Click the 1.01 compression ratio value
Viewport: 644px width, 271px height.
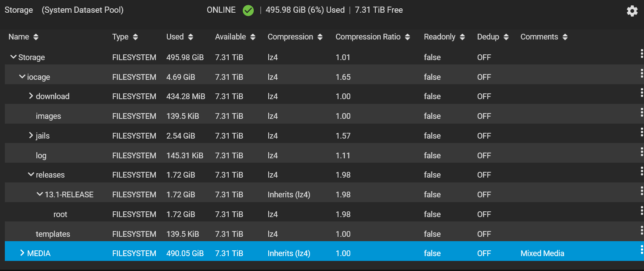[x=343, y=57]
